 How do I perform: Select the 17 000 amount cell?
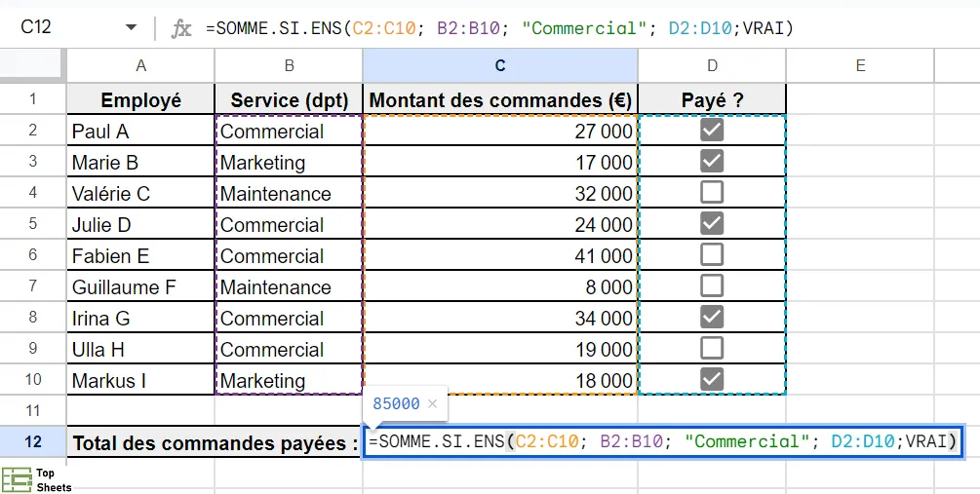[500, 162]
